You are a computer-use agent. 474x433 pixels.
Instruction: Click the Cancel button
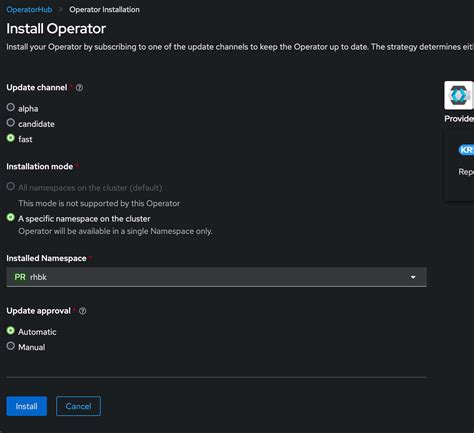78,406
